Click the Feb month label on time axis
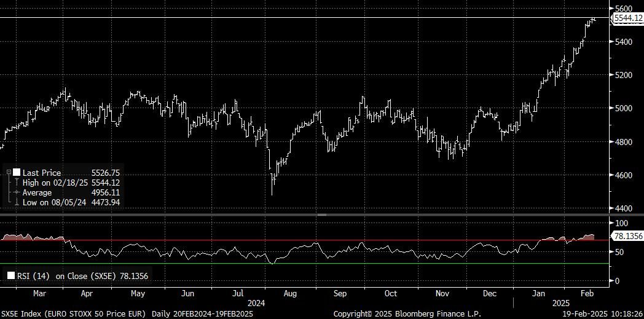 (587, 294)
